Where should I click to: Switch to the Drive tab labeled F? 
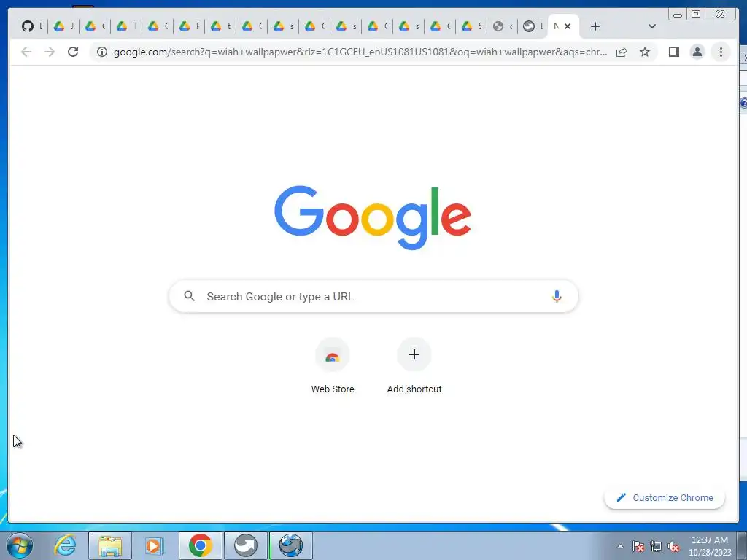point(189,26)
